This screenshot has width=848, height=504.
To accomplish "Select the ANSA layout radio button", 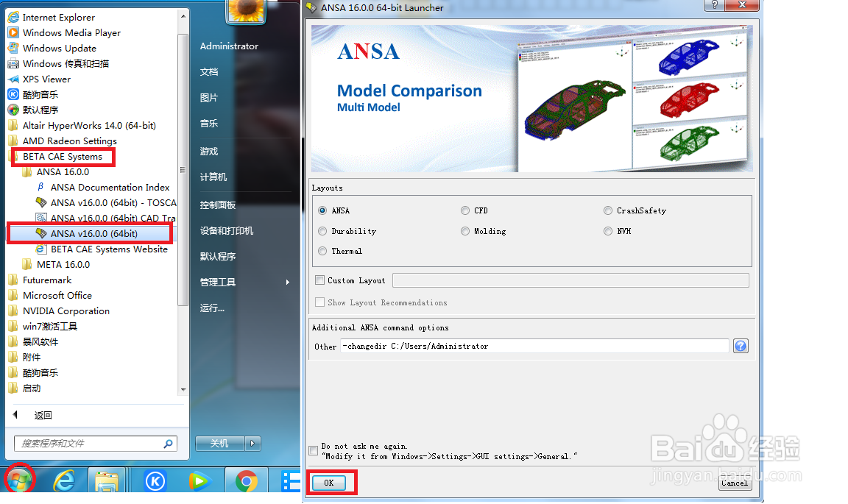I will (x=323, y=210).
